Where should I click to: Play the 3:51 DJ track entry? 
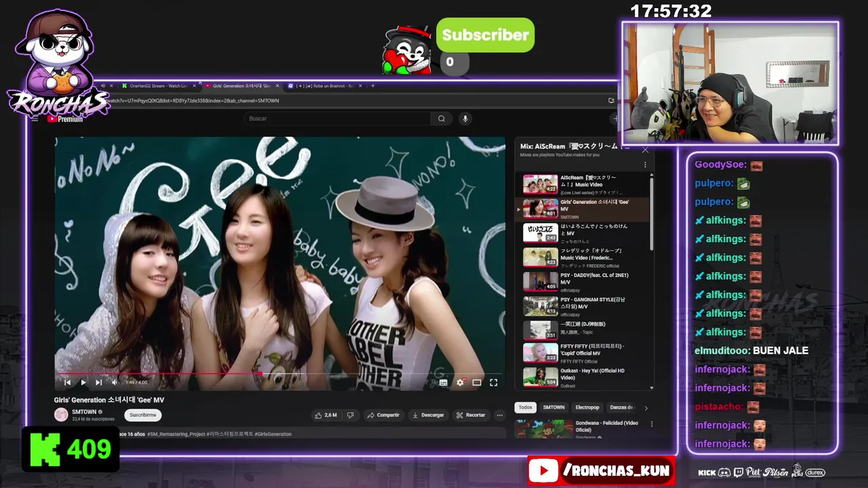(x=583, y=330)
